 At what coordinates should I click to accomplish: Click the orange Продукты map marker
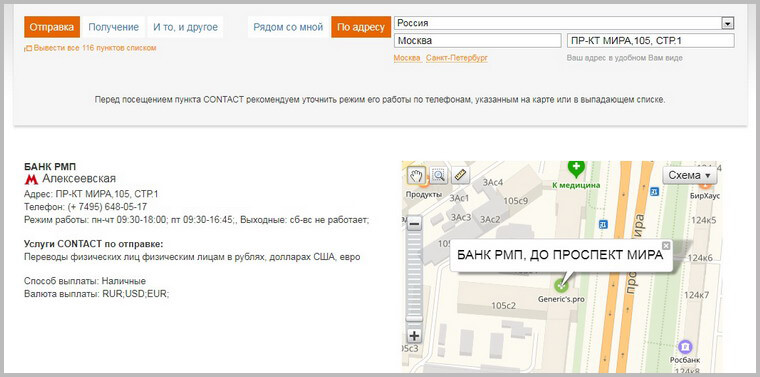pos(424,183)
